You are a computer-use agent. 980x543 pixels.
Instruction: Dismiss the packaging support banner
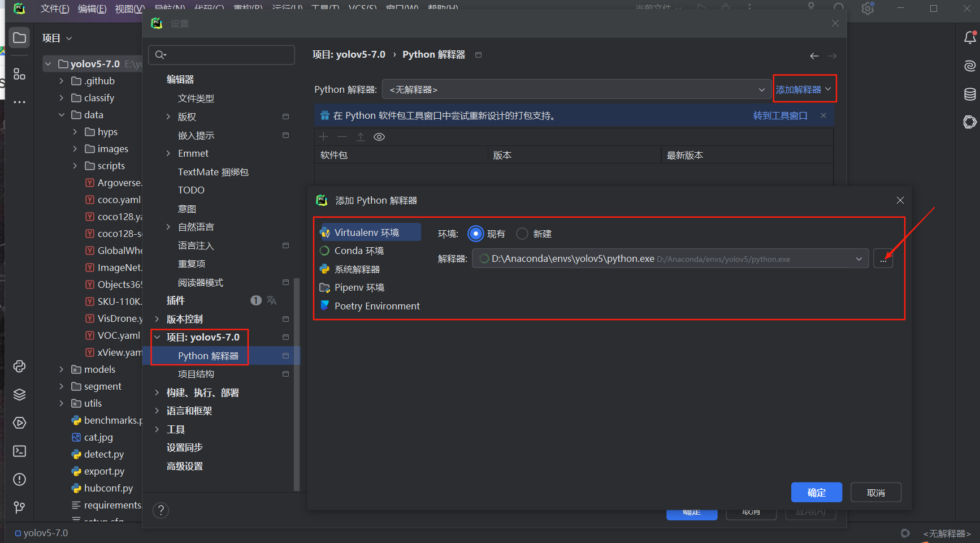coord(823,115)
